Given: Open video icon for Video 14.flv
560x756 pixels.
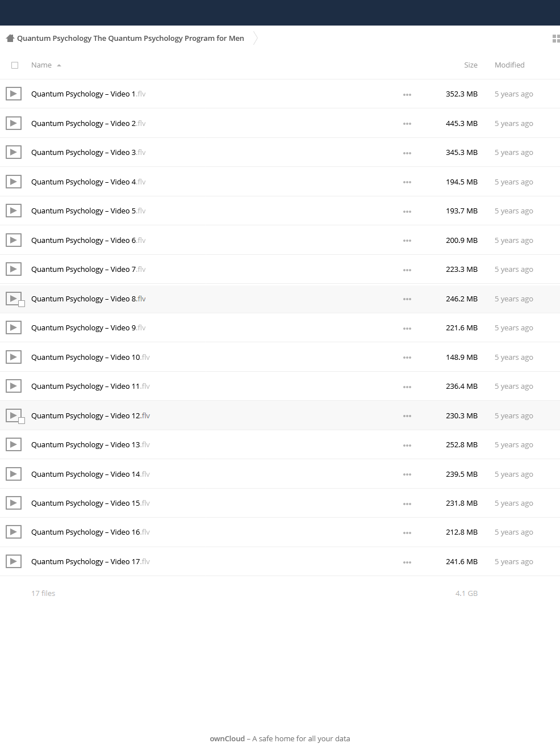Looking at the screenshot, I should [14, 474].
